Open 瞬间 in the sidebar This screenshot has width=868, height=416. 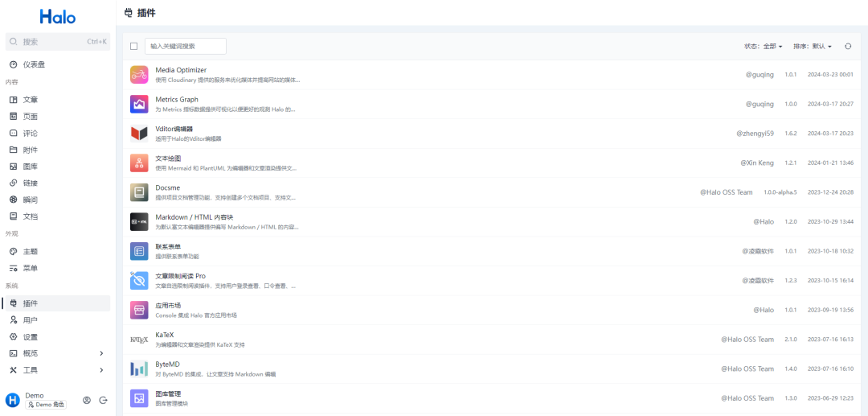pos(58,200)
